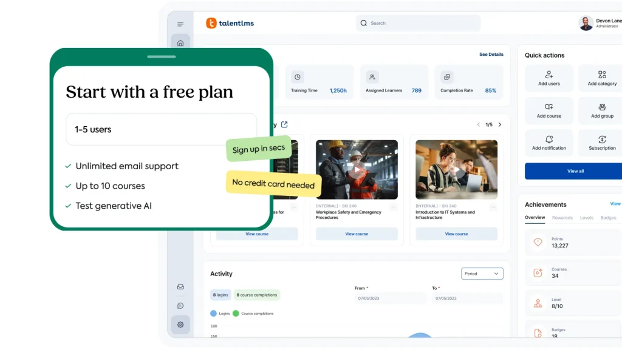
Task: Expand the 1–5 users plan selector
Action: [161, 129]
